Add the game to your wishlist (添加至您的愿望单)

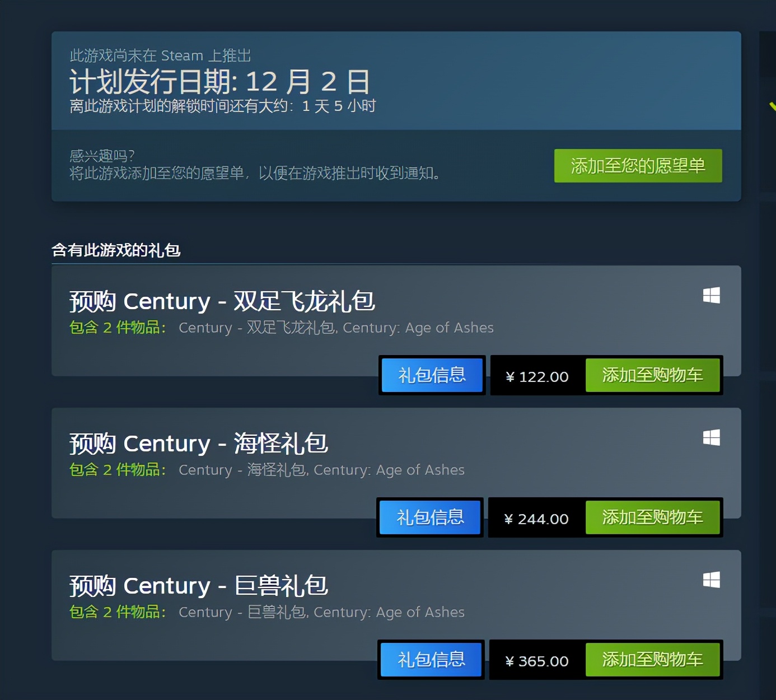click(x=638, y=166)
